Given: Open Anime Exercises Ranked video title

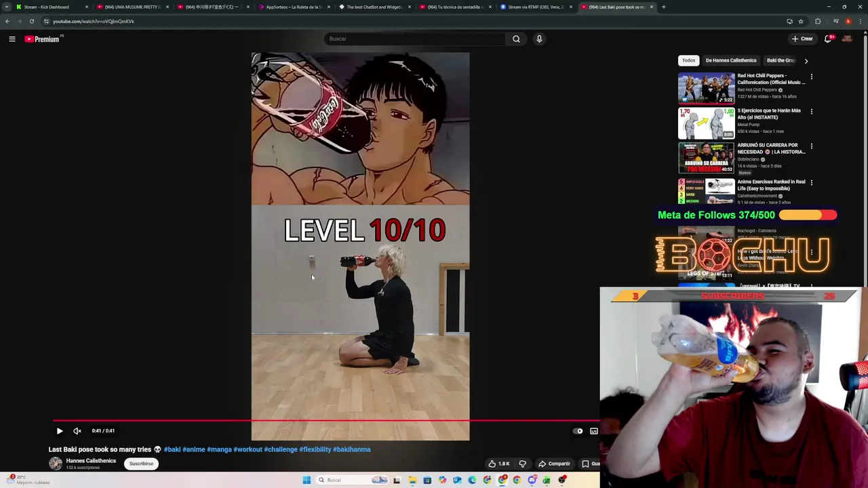Looking at the screenshot, I should coord(771,185).
